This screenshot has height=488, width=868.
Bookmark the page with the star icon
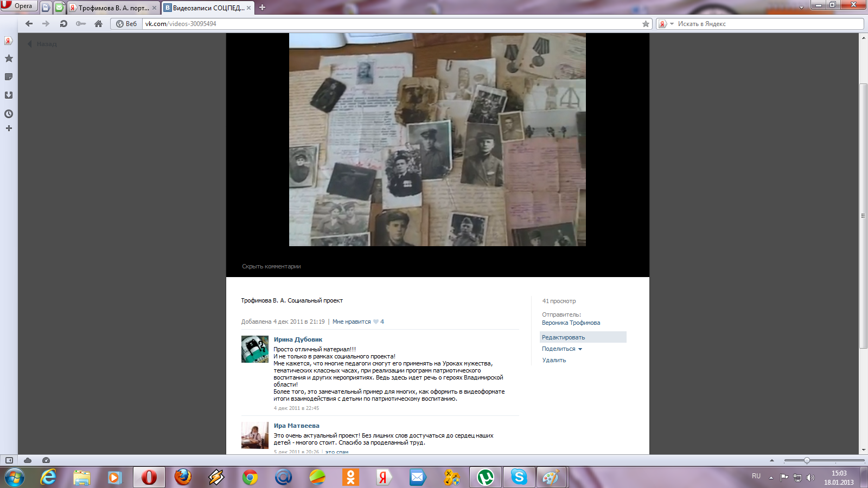coord(646,24)
